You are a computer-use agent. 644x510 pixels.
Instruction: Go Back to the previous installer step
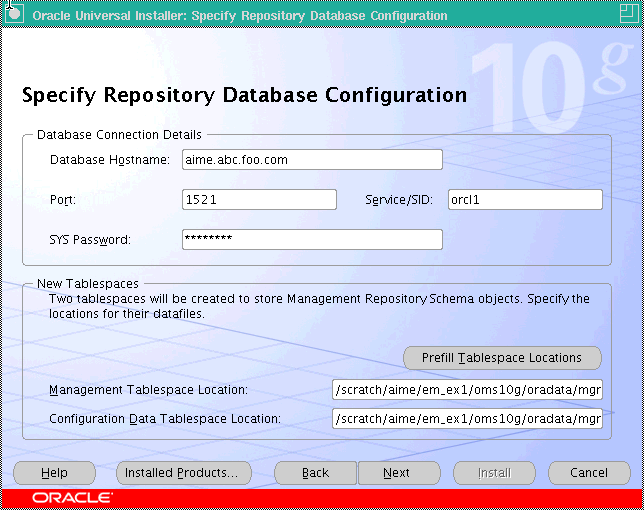315,473
